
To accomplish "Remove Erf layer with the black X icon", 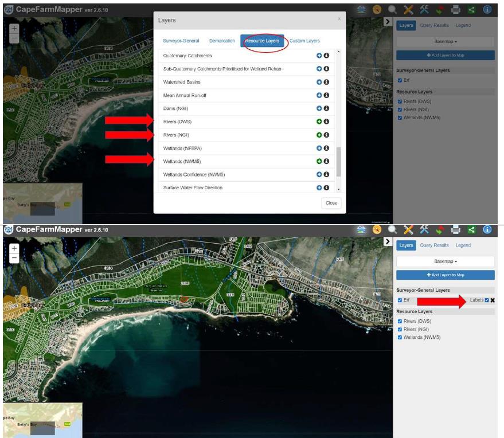I will pyautogui.click(x=493, y=300).
